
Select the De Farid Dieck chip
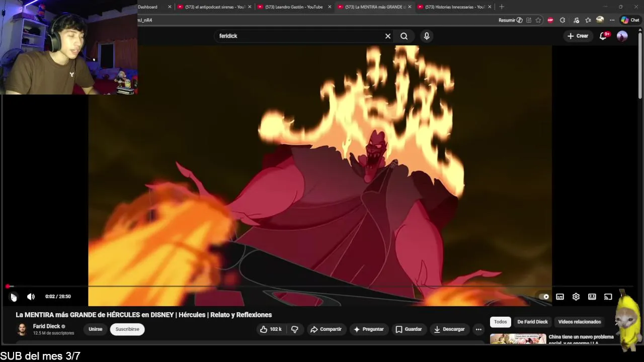pos(532,322)
